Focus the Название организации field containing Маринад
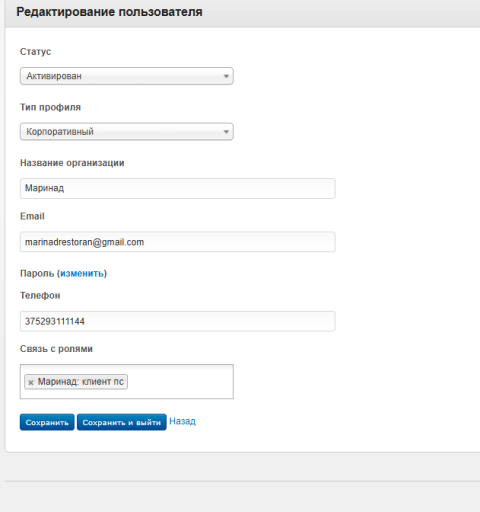 (178, 188)
